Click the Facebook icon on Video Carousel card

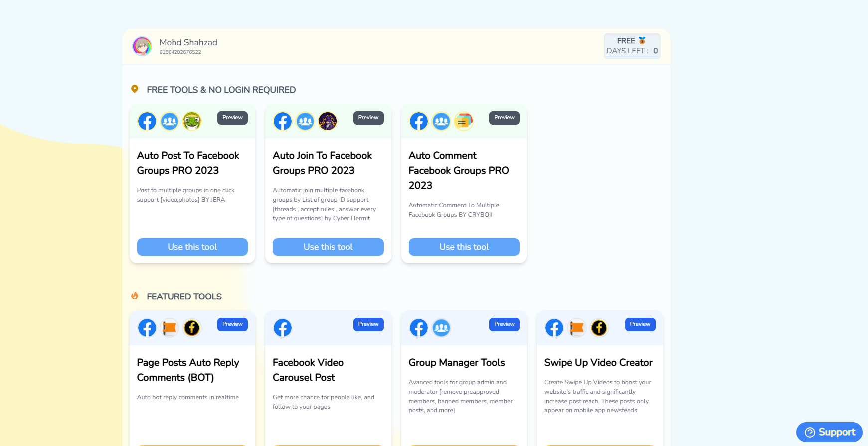(283, 328)
